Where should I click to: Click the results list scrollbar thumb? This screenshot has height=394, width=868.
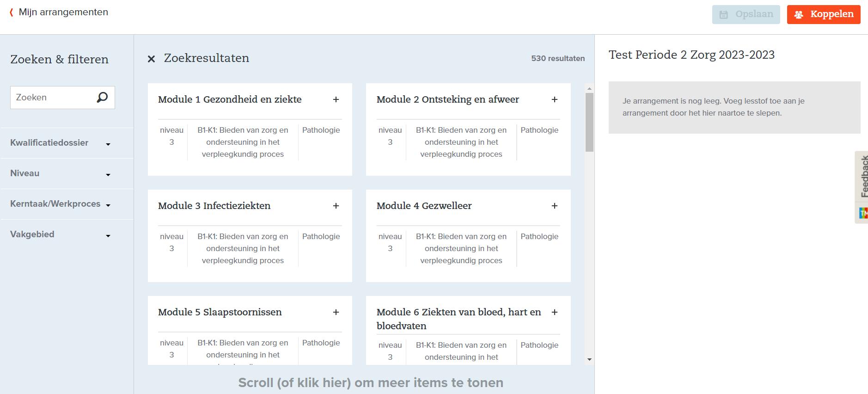[x=589, y=122]
